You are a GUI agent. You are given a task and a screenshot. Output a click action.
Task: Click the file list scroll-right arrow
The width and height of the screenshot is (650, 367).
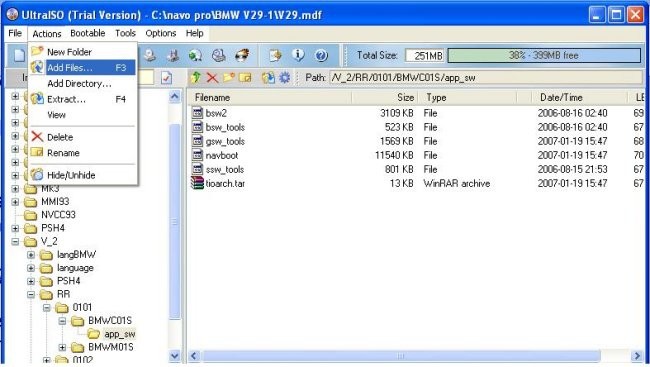click(637, 356)
